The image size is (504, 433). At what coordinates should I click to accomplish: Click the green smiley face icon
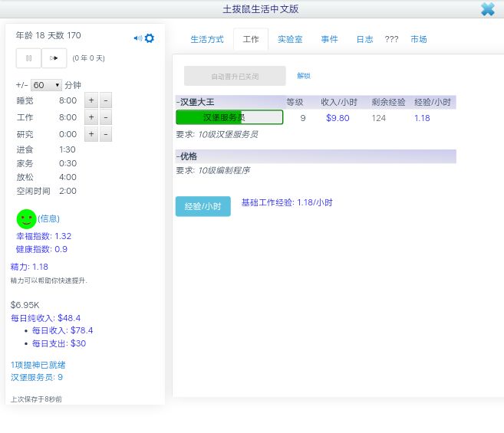click(26, 219)
